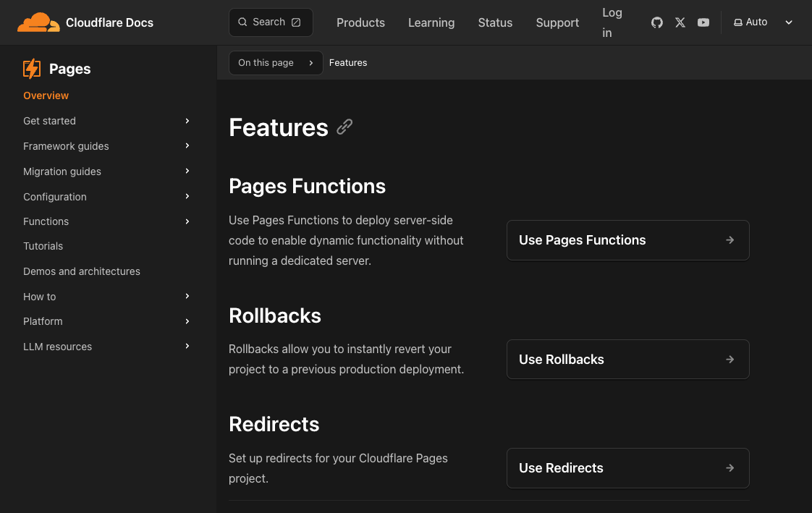Viewport: 812px width, 513px height.
Task: Open the Overview sidebar link
Action: tap(46, 96)
